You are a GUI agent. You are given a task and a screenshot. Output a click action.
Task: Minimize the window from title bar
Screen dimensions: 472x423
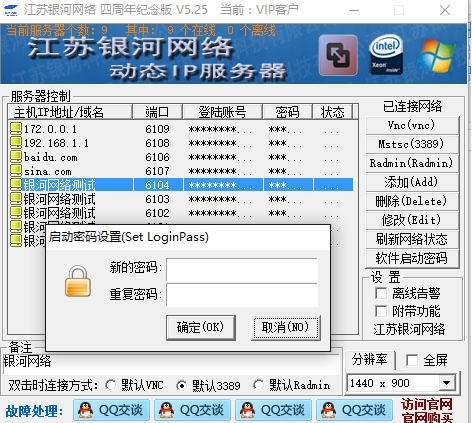354,10
